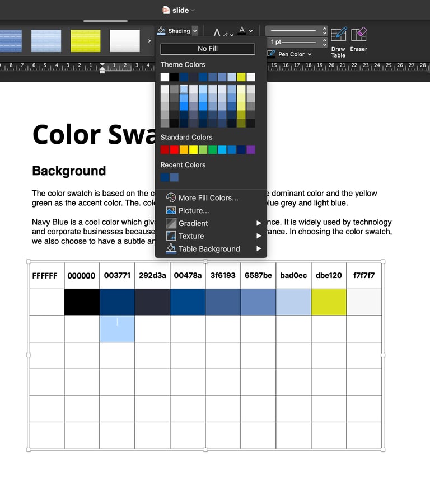
Task: Click the Shading paint bucket icon
Action: point(161,31)
